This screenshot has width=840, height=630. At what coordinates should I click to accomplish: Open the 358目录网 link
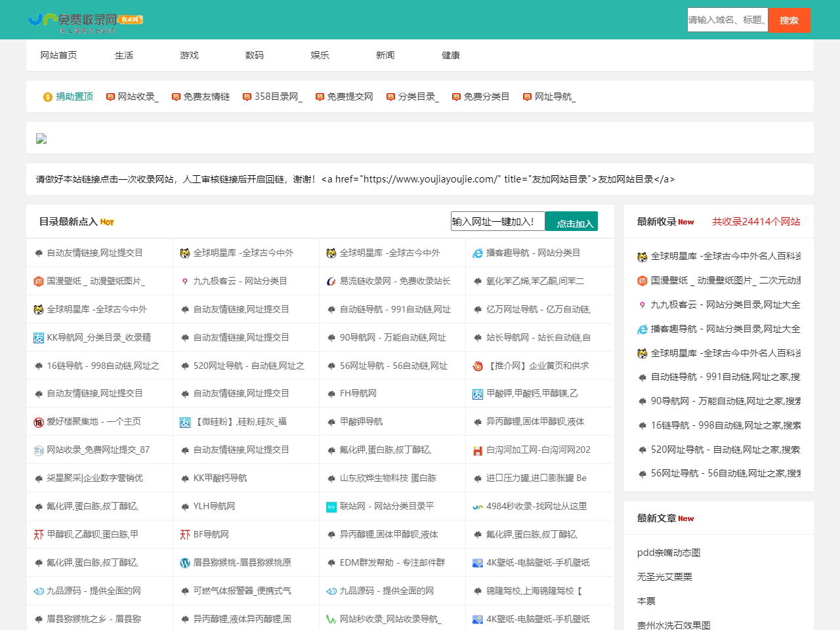point(278,96)
